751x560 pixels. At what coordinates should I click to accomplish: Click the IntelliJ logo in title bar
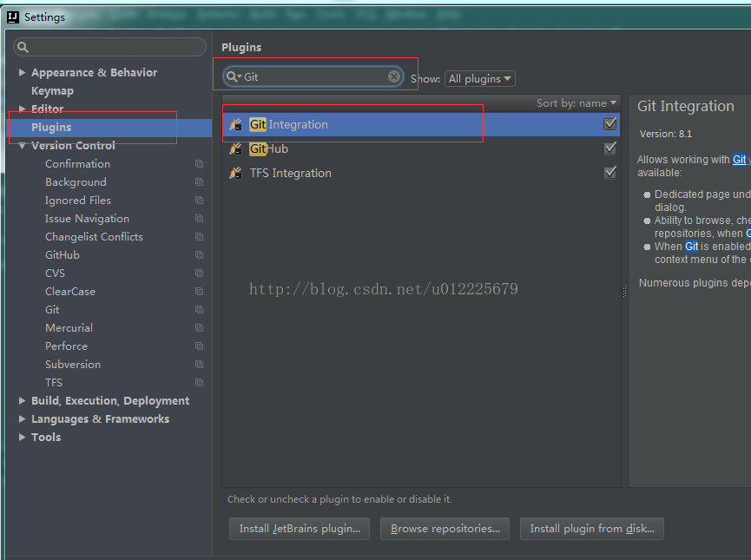click(13, 17)
